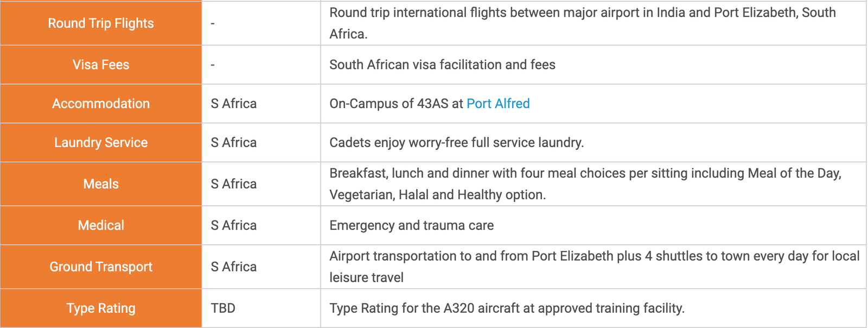Viewport: 868px width, 328px height.
Task: Select the worry-free laundry description text
Action: [x=456, y=143]
